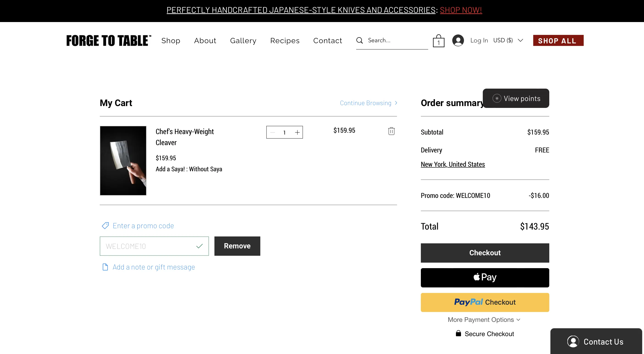The height and width of the screenshot is (354, 644).
Task: Open the Contact Us chat widget
Action: pyautogui.click(x=596, y=342)
